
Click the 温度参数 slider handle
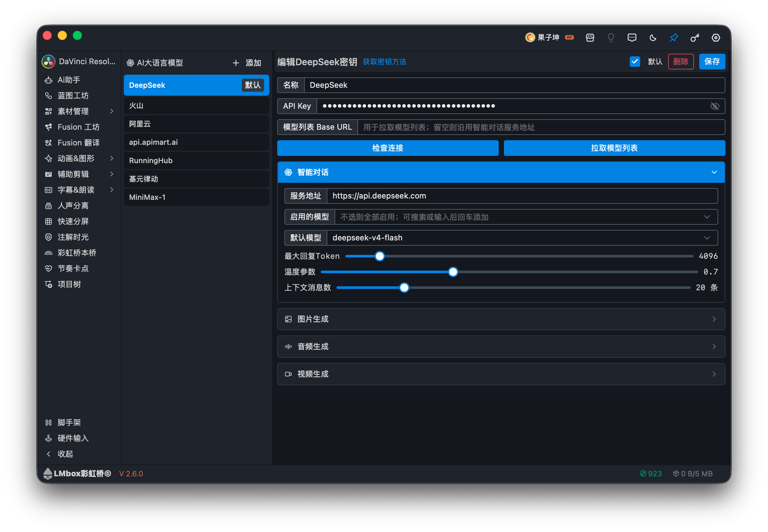point(453,272)
